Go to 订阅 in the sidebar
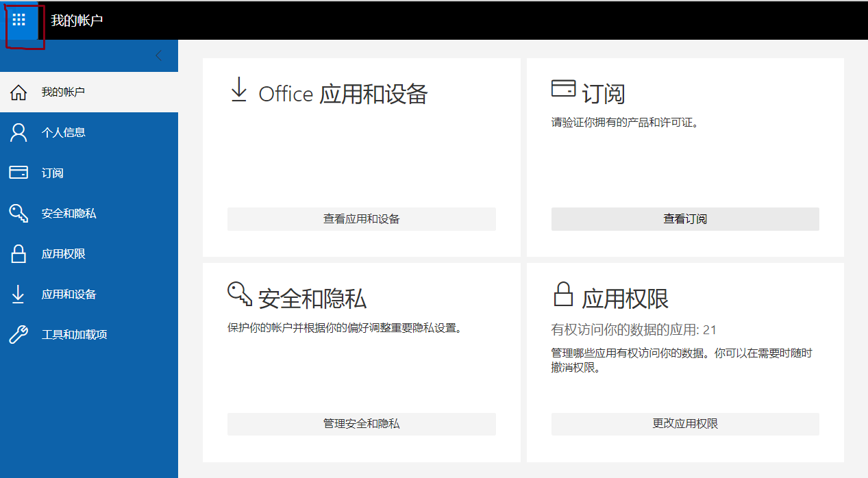Screen dimensions: 868x478 pyautogui.click(x=89, y=173)
